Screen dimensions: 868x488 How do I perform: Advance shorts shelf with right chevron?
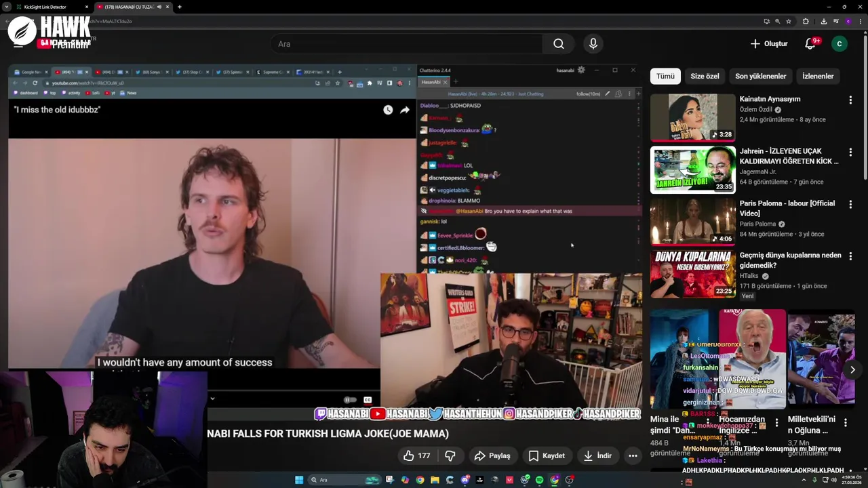pyautogui.click(x=852, y=369)
